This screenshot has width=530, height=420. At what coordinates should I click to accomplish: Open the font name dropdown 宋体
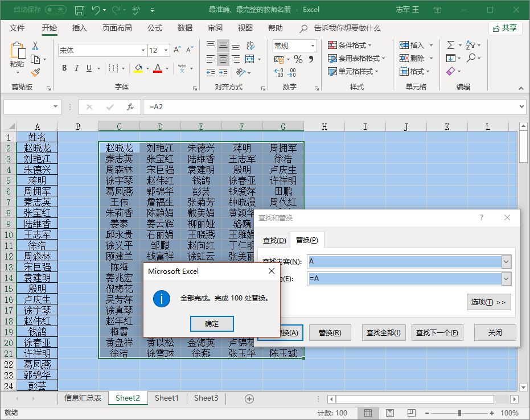[143, 50]
